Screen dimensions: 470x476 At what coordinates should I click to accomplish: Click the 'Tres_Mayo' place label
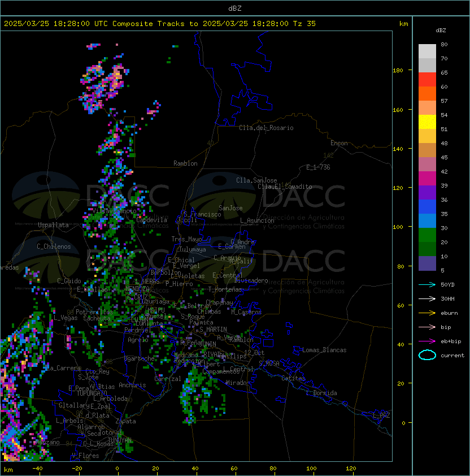(x=186, y=239)
